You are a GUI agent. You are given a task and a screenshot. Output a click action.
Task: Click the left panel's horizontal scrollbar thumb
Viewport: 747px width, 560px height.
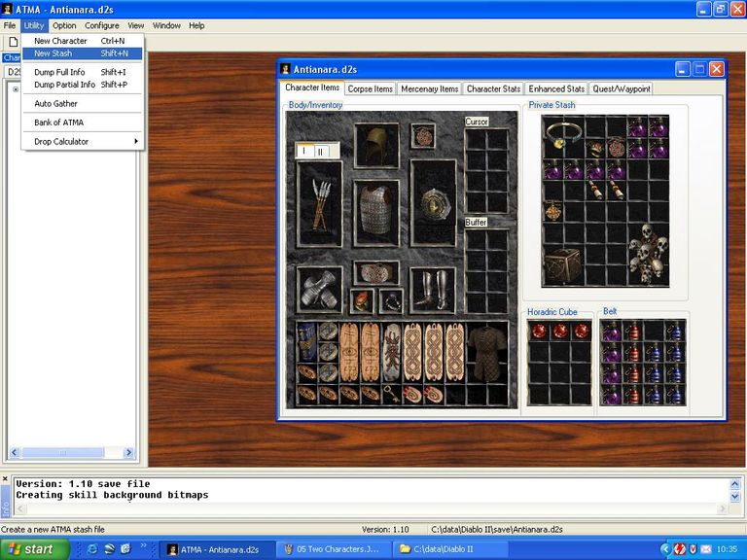click(62, 452)
